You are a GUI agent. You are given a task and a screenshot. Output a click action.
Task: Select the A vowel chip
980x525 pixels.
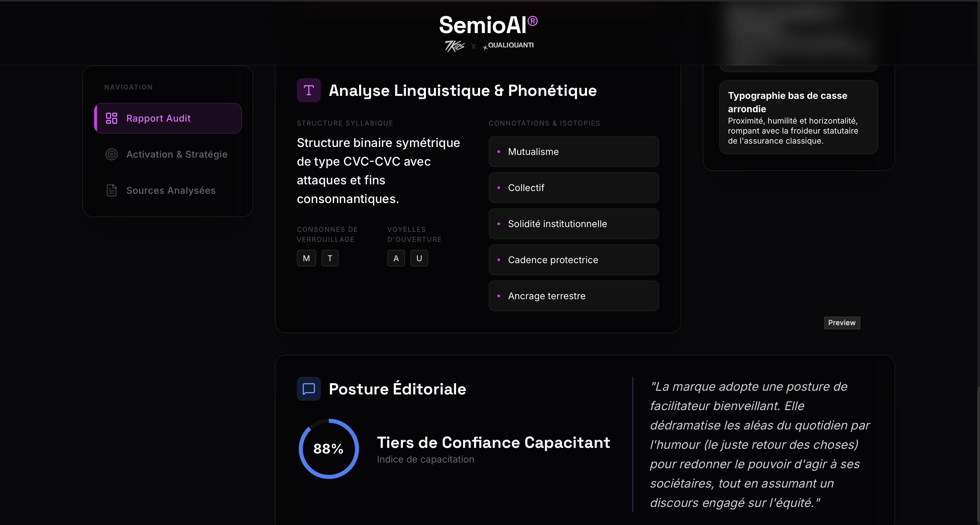[396, 258]
